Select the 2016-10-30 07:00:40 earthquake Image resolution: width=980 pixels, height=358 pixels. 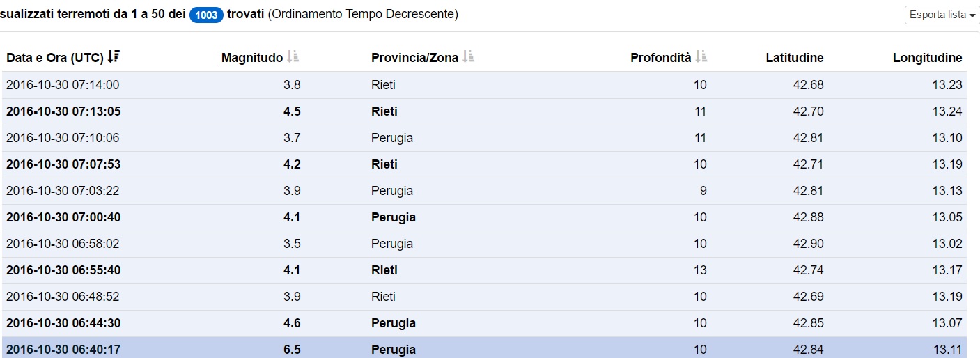[63, 217]
